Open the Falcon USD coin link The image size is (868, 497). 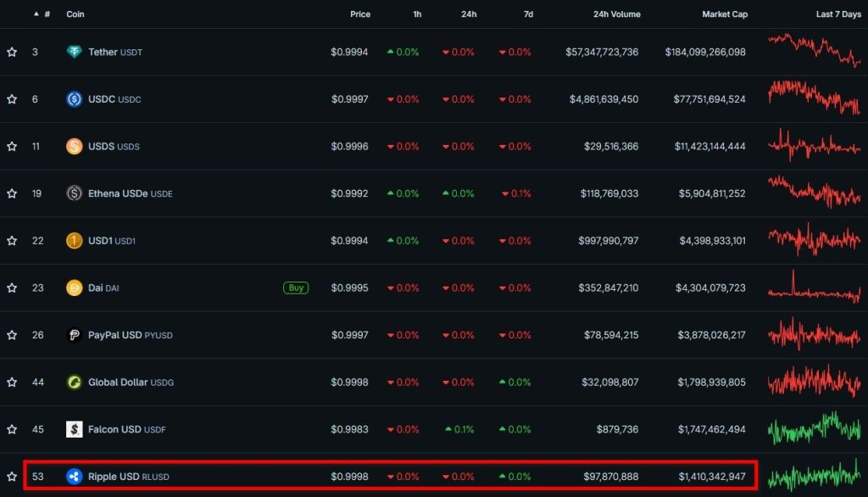pyautogui.click(x=114, y=429)
